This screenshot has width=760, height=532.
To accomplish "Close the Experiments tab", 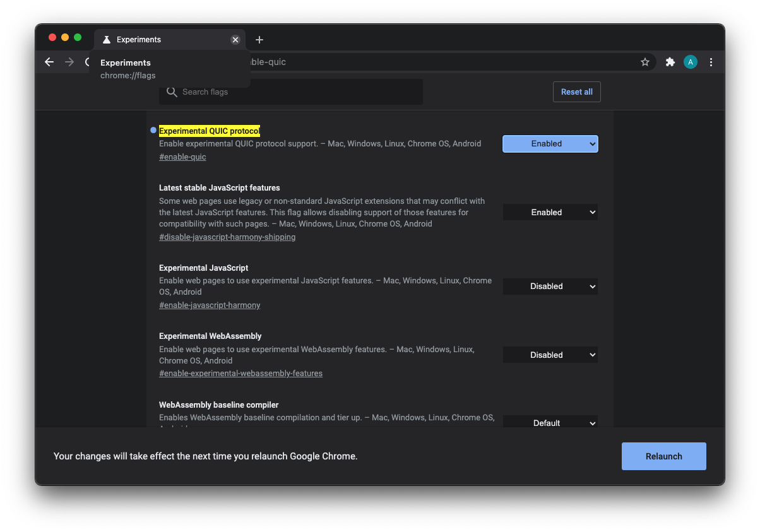I will pos(235,40).
